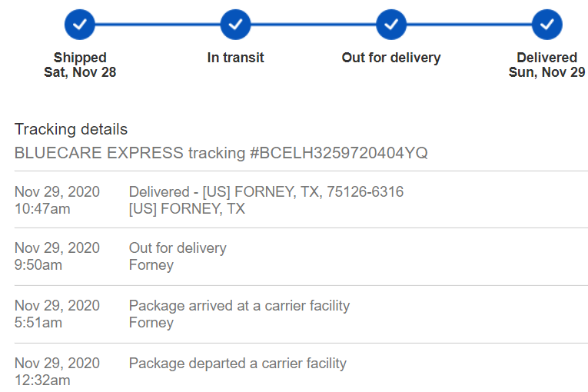
Task: Click the 5:51am event timestamp
Action: point(38,323)
